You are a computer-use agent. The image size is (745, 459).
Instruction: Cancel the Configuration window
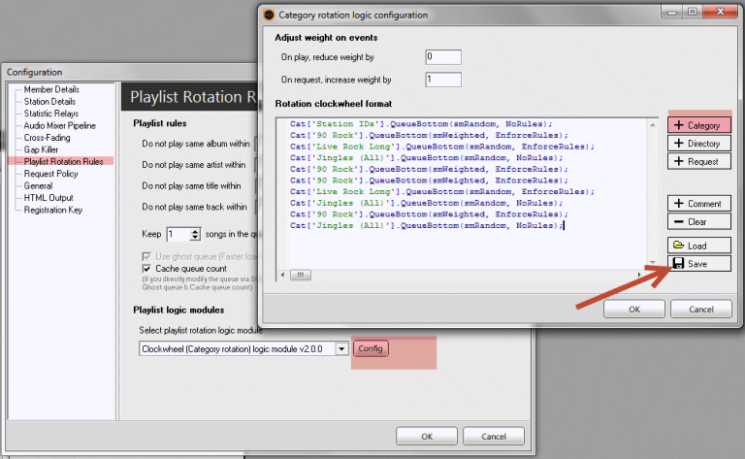[488, 436]
